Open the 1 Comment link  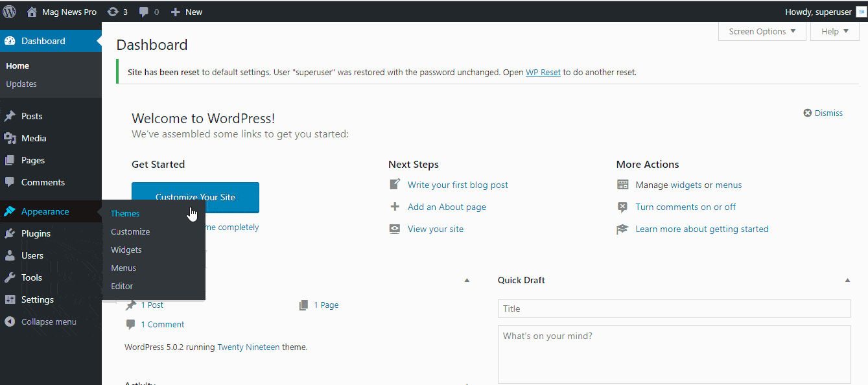(x=163, y=324)
